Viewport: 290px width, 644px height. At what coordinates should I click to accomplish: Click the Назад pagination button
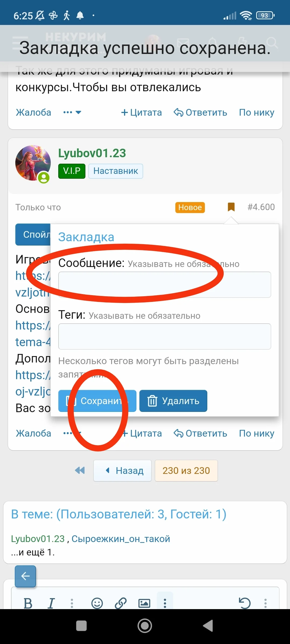pyautogui.click(x=122, y=471)
